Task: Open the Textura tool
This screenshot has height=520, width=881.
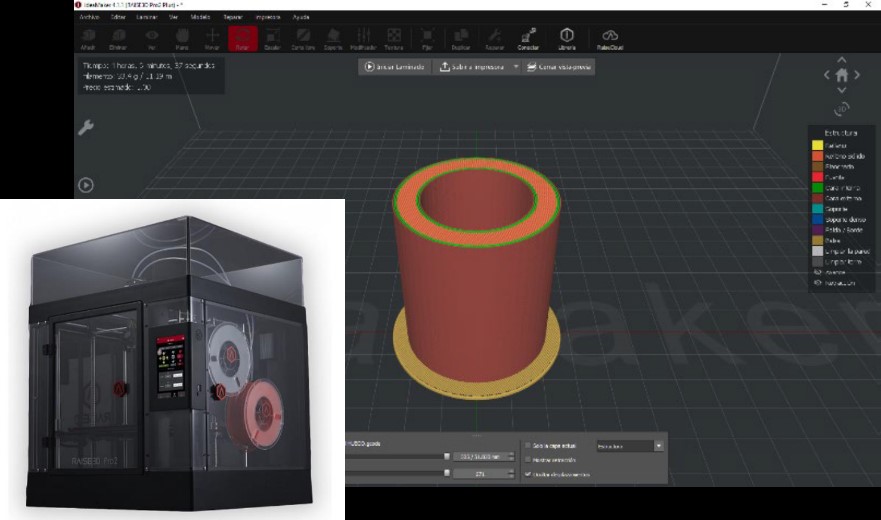Action: (394, 39)
